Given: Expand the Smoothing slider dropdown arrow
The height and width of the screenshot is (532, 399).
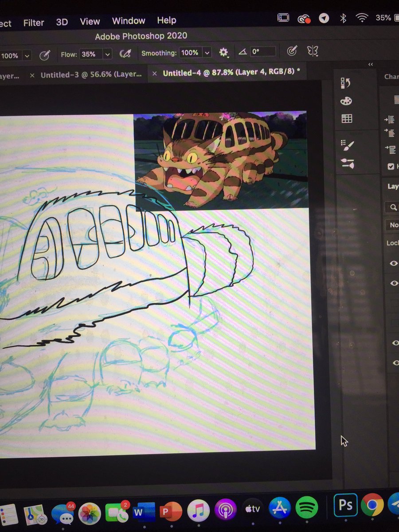Looking at the screenshot, I should (x=207, y=53).
